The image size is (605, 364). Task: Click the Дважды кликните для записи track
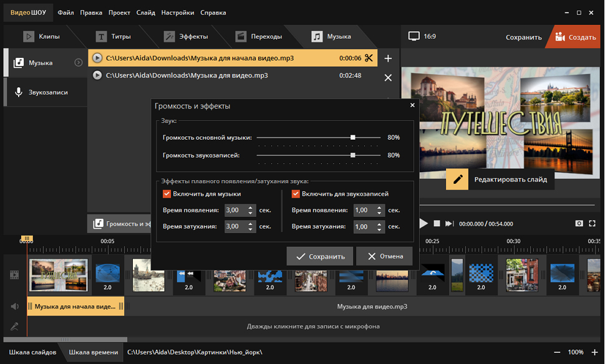pyautogui.click(x=313, y=327)
